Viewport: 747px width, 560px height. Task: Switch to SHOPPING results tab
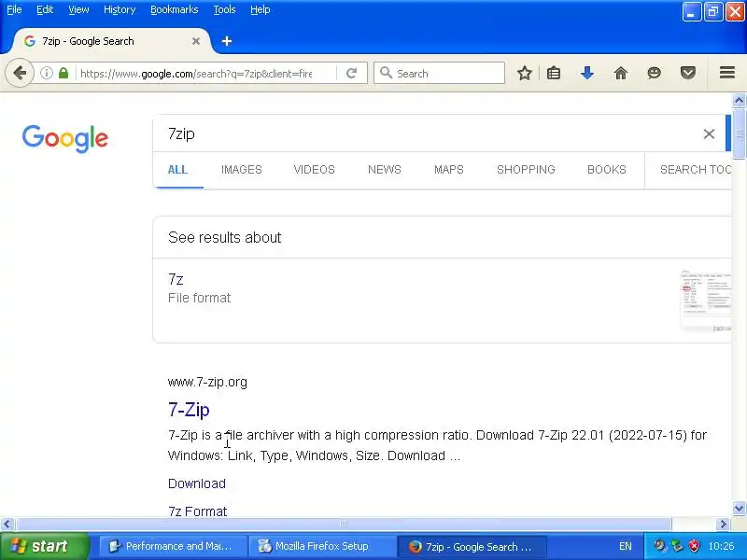click(x=526, y=170)
